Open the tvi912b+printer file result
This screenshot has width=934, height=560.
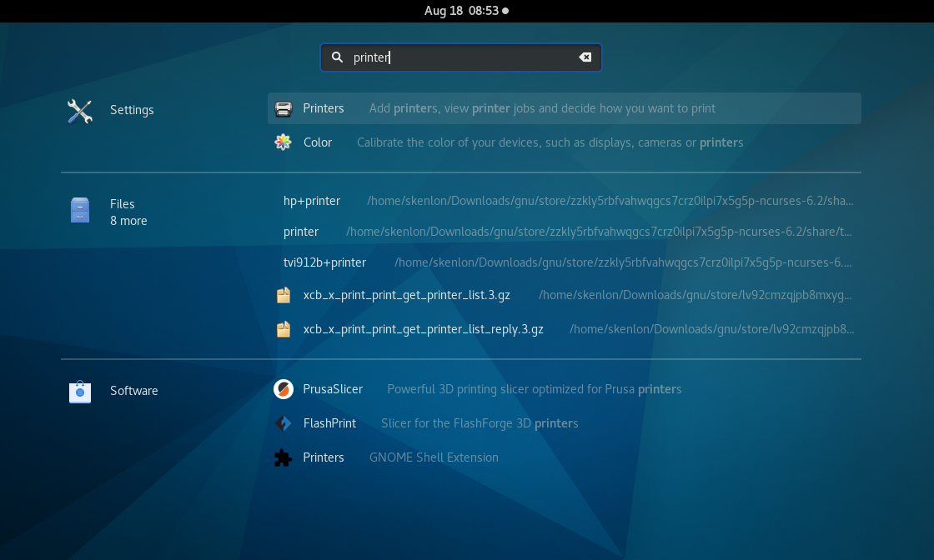[324, 262]
